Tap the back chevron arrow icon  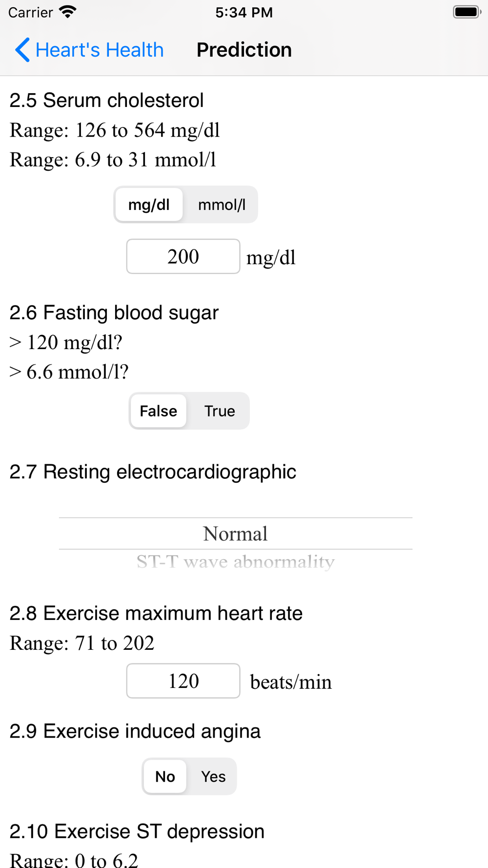22,50
